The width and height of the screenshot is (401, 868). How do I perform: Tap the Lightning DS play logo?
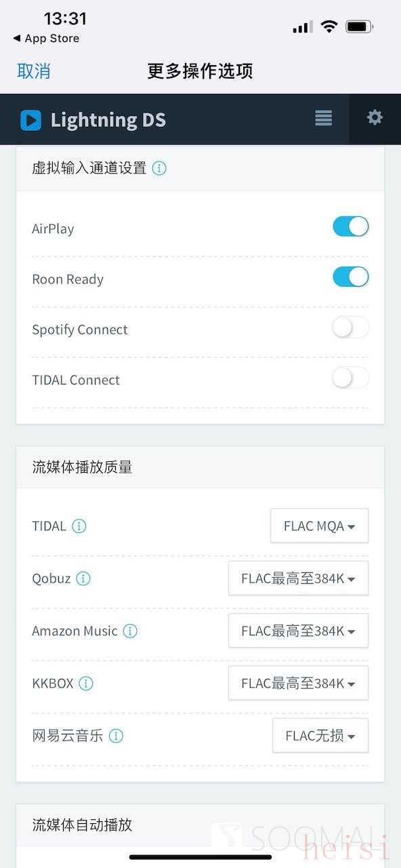coord(30,120)
